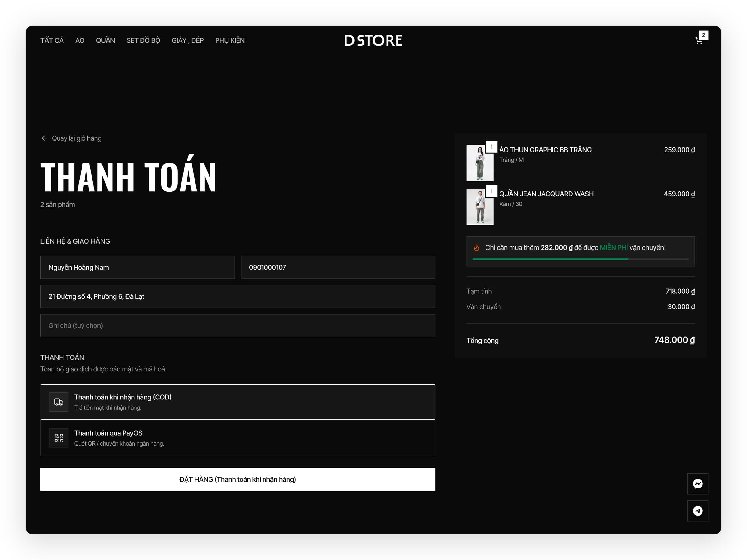Image resolution: width=747 pixels, height=560 pixels.
Task: Open the PHỤ KIỆN category
Action: click(230, 40)
